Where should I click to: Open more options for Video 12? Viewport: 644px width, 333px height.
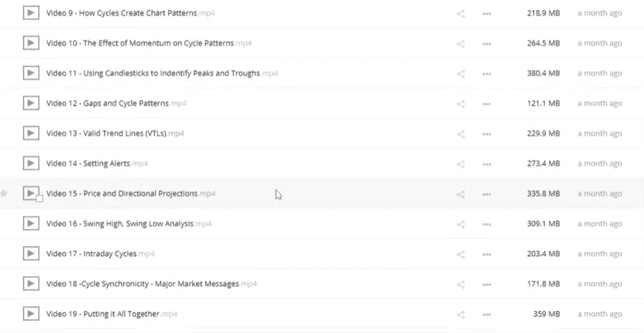[487, 104]
